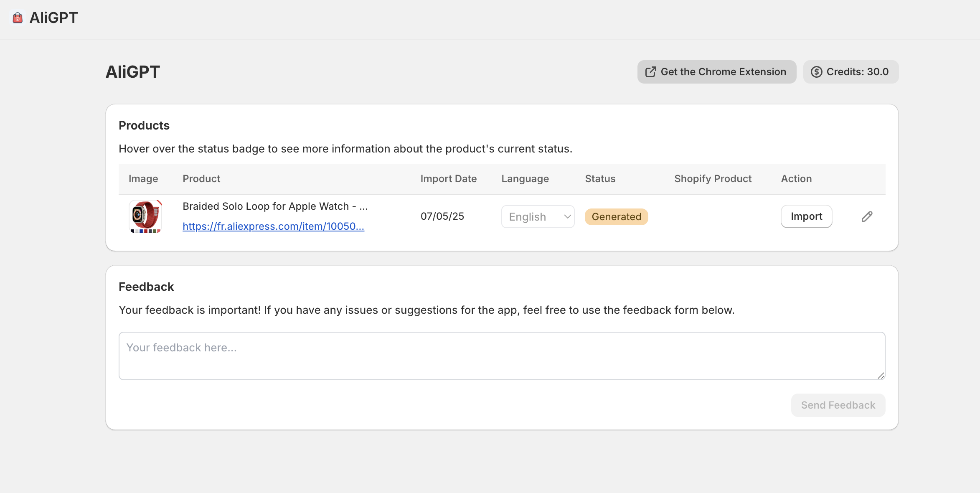The width and height of the screenshot is (980, 493).
Task: Click the AliGPT shopping bag logo icon
Action: [18, 18]
